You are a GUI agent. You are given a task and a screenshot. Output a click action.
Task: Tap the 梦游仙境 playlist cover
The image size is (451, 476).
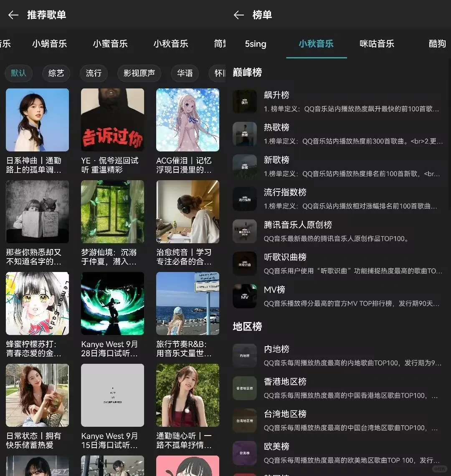[112, 212]
